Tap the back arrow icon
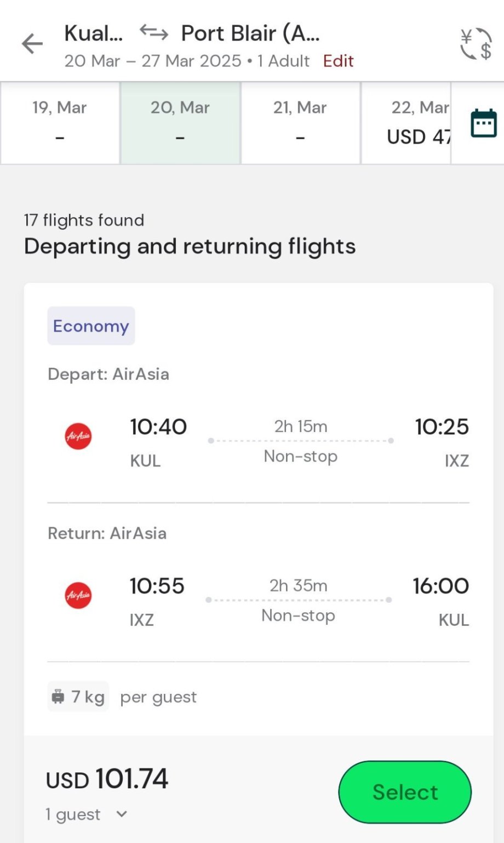504x843 pixels. [32, 44]
